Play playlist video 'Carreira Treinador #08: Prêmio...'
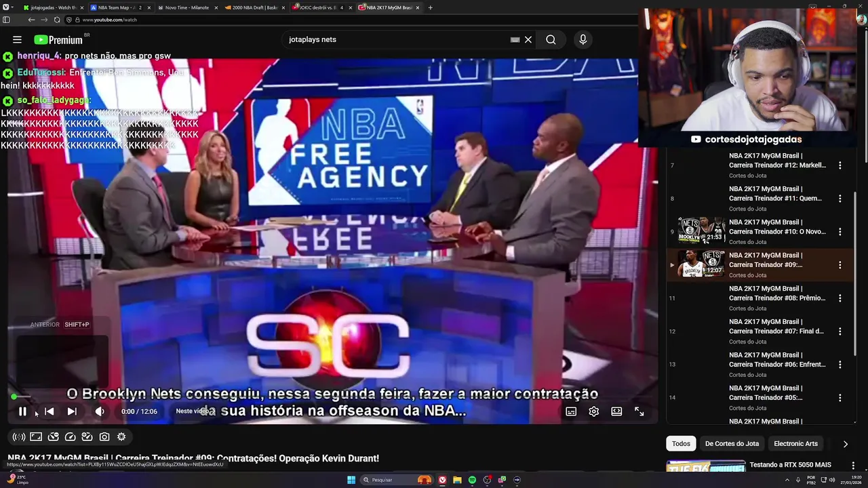This screenshot has width=868, height=488. coord(777,293)
